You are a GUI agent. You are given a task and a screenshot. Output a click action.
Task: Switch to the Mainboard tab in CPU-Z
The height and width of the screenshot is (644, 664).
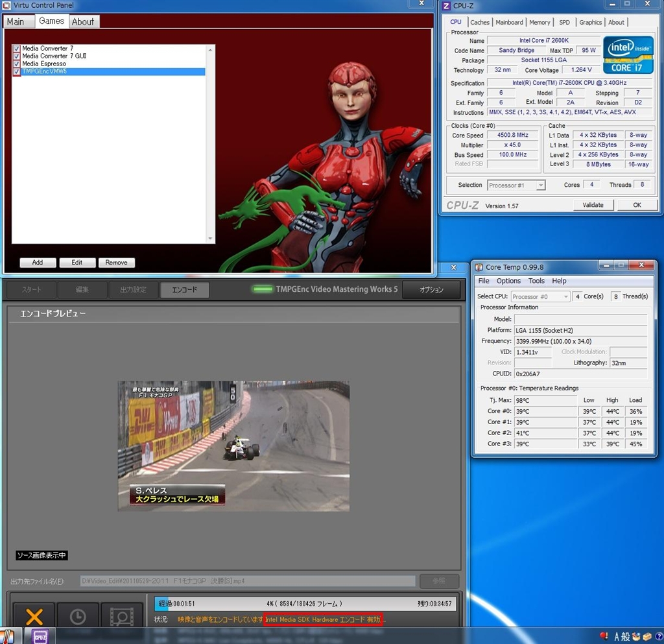tap(509, 22)
